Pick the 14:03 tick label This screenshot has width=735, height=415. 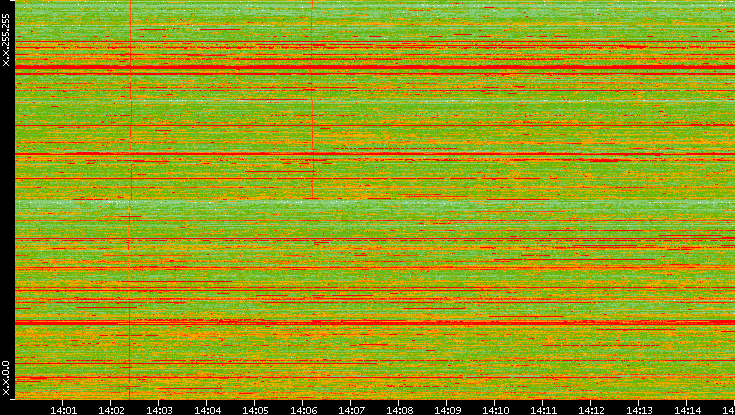[x=159, y=411]
